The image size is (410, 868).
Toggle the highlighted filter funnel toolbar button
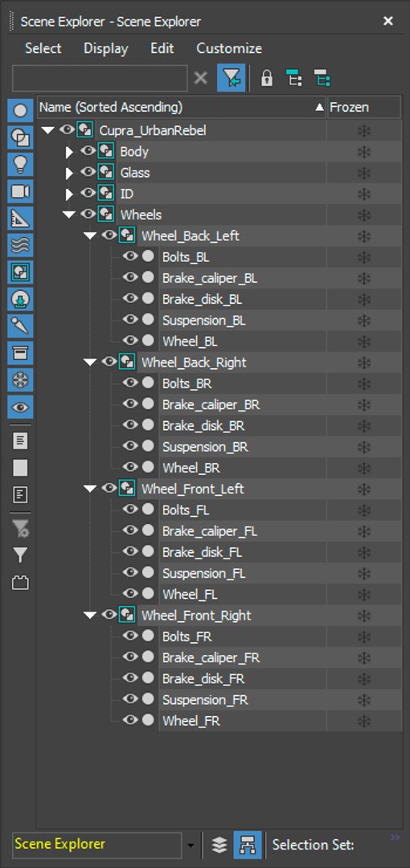pyautogui.click(x=231, y=79)
